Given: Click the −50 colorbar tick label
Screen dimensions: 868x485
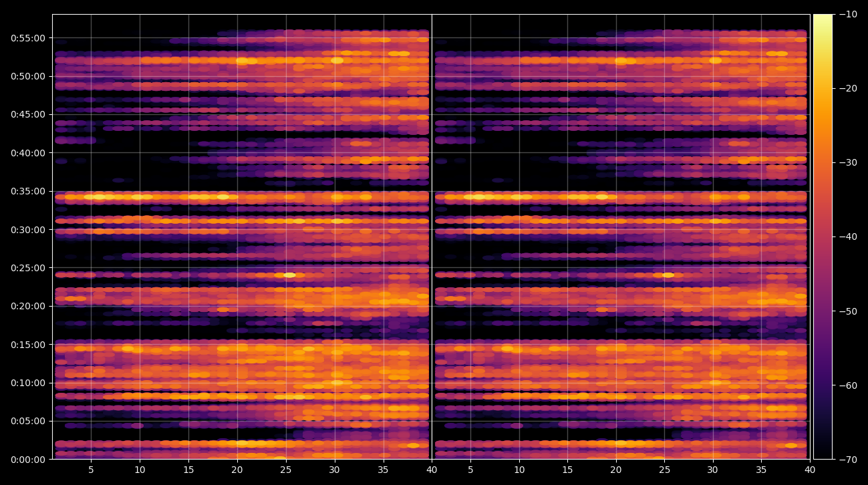Looking at the screenshot, I should (x=849, y=311).
